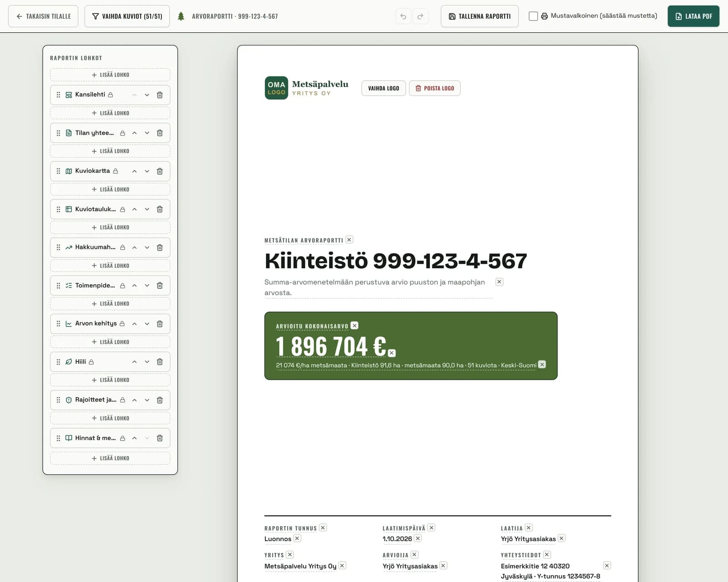Select the Toimenpide... section in list

(x=110, y=286)
